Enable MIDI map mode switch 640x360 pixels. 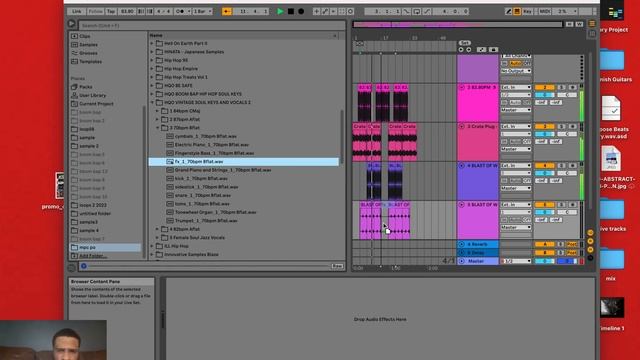click(544, 11)
